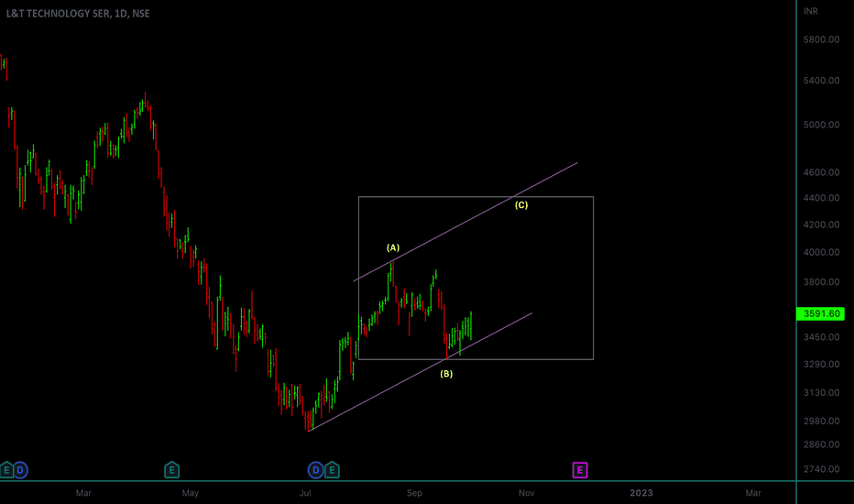Open the magenta E upcoming earnings marker

[580, 470]
